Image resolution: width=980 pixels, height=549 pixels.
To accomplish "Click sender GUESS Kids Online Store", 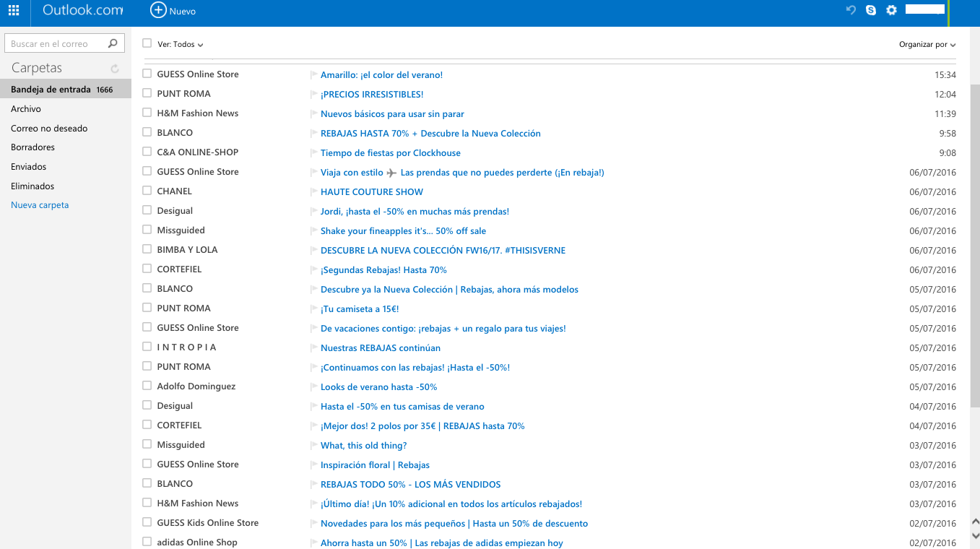I will click(208, 523).
